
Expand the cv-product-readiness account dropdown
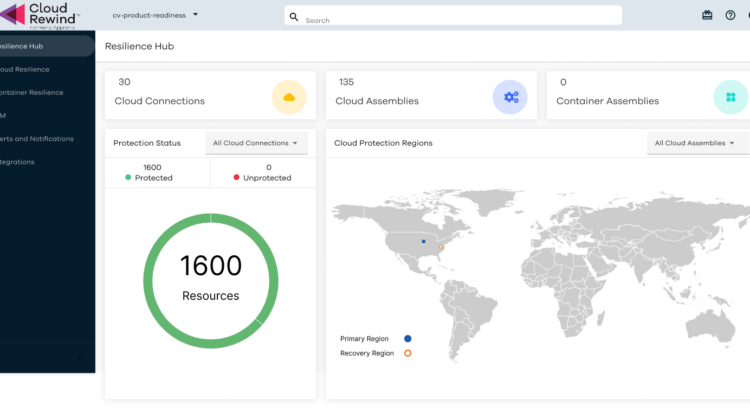pos(154,15)
